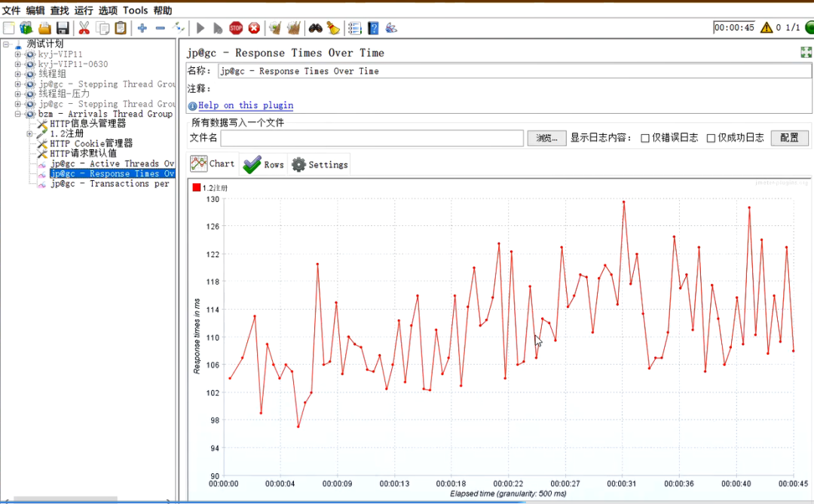Screen dimensions: 814x504
Task: Collapse the 测试计划 root node
Action: click(x=6, y=44)
